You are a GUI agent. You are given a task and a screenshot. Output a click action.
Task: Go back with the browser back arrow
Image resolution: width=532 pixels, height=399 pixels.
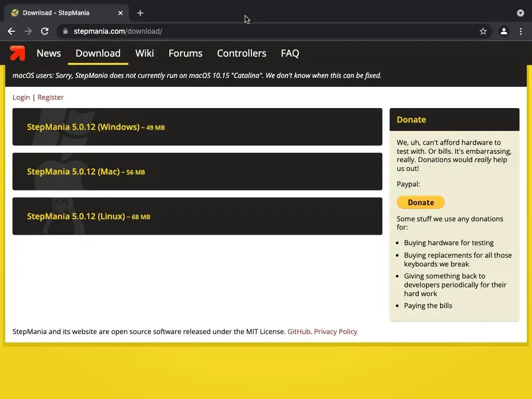pos(11,31)
